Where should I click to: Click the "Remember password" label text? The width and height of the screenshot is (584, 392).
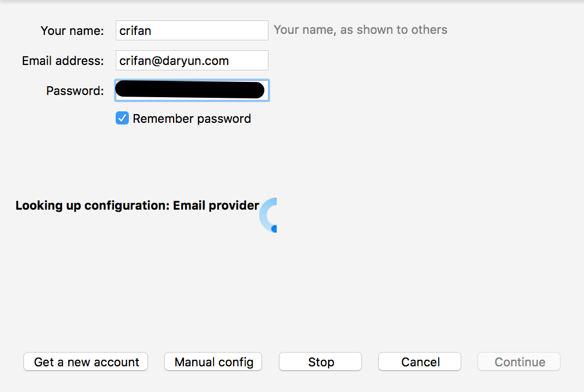pos(192,119)
